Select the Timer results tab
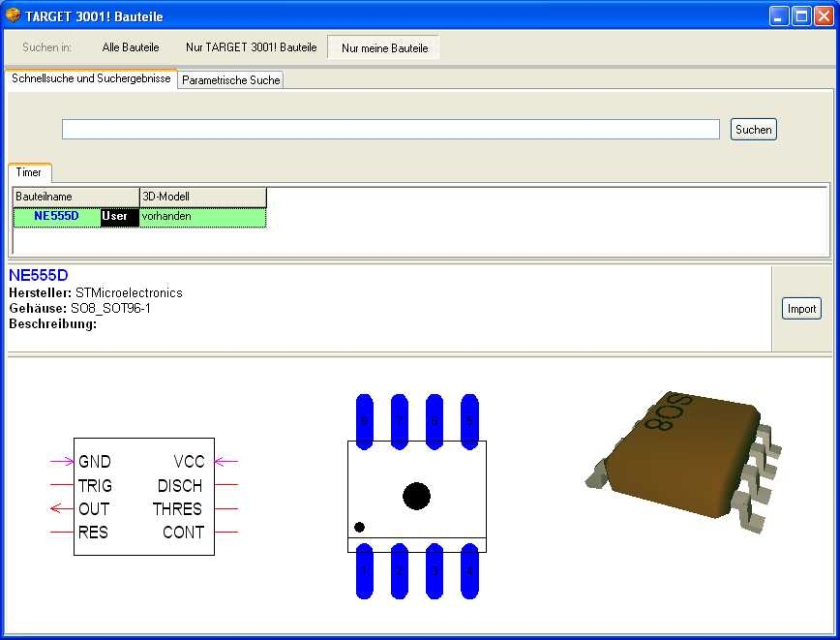This screenshot has width=840, height=640. point(29,172)
